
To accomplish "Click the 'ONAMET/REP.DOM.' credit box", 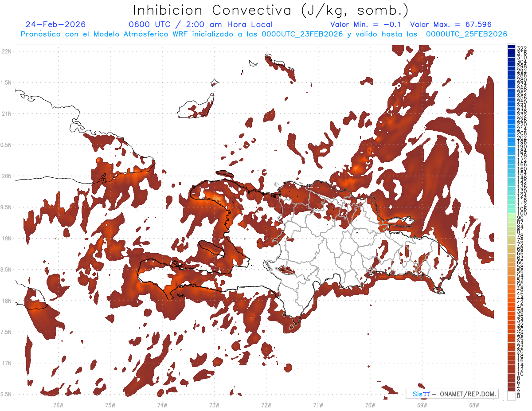I will (452, 394).
